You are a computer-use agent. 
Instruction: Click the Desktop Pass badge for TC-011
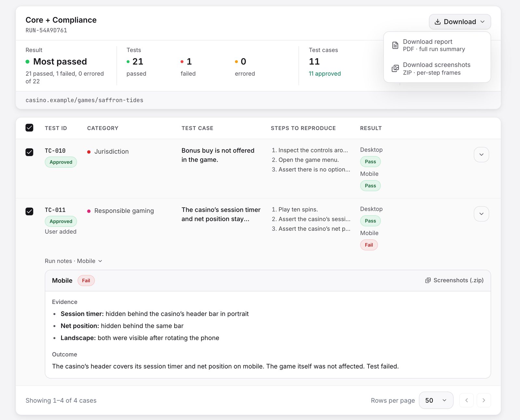pos(370,221)
